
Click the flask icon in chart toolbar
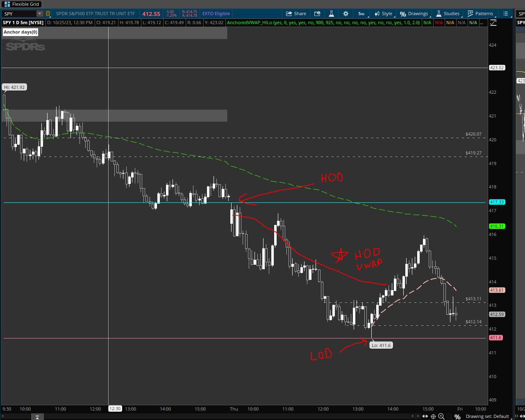click(331, 14)
